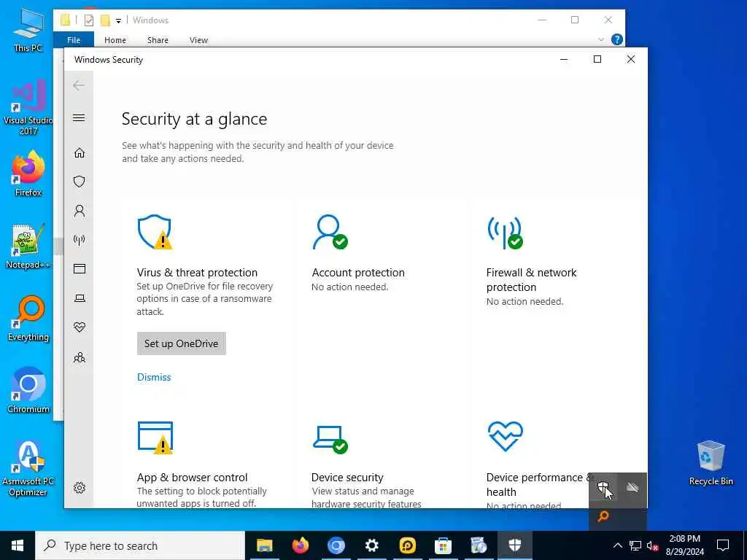
Task: Open Settings gear in Windows Security sidebar
Action: pyautogui.click(x=79, y=488)
